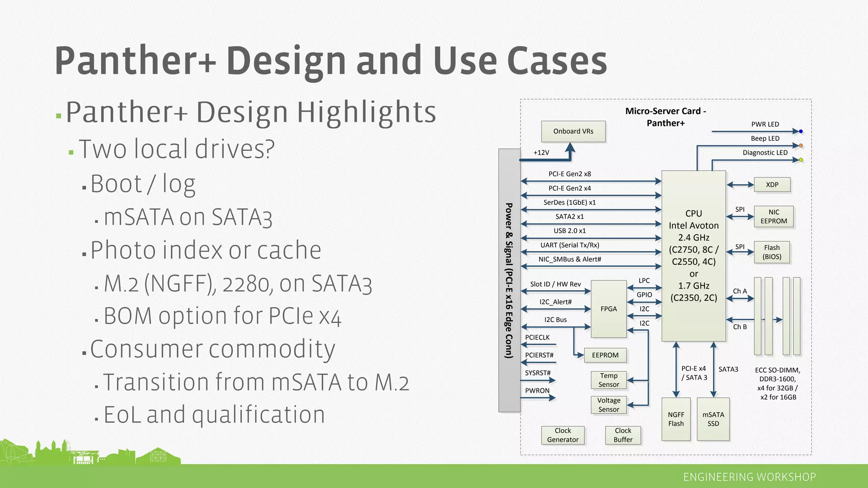Click the green Diagnostic LED indicator dot
This screenshot has height=488, width=868.
tap(801, 160)
